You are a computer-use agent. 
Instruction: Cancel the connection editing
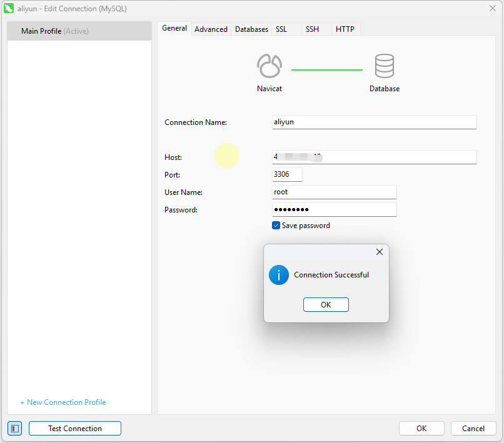pyautogui.click(x=473, y=428)
